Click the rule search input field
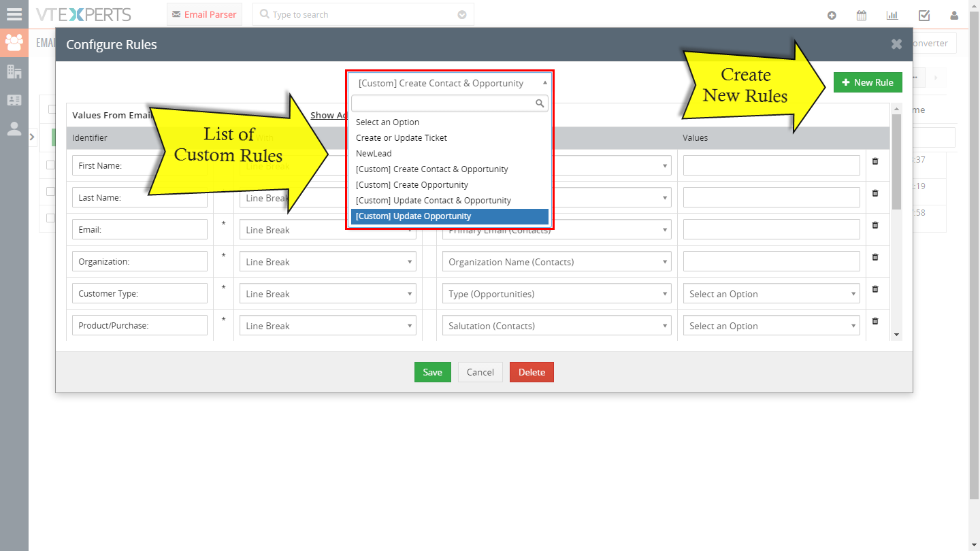This screenshot has width=980, height=551. [449, 103]
